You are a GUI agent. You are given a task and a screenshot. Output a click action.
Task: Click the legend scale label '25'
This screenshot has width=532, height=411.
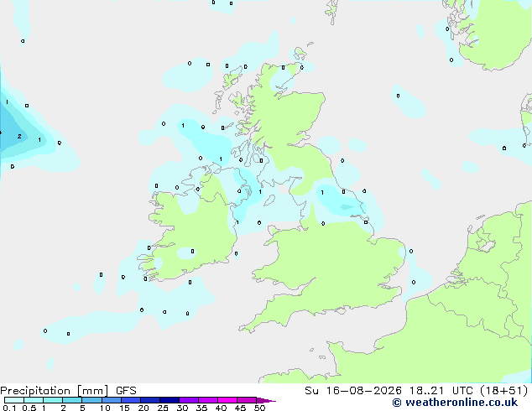[x=163, y=408]
